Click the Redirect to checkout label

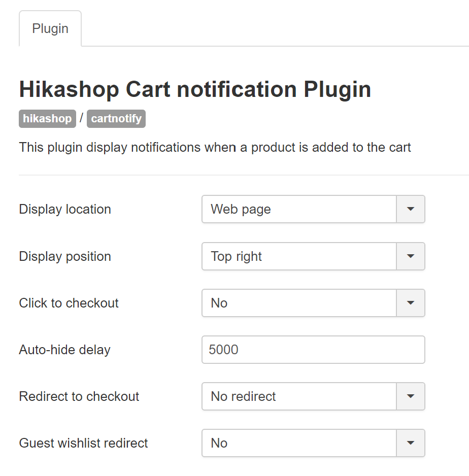pos(79,396)
